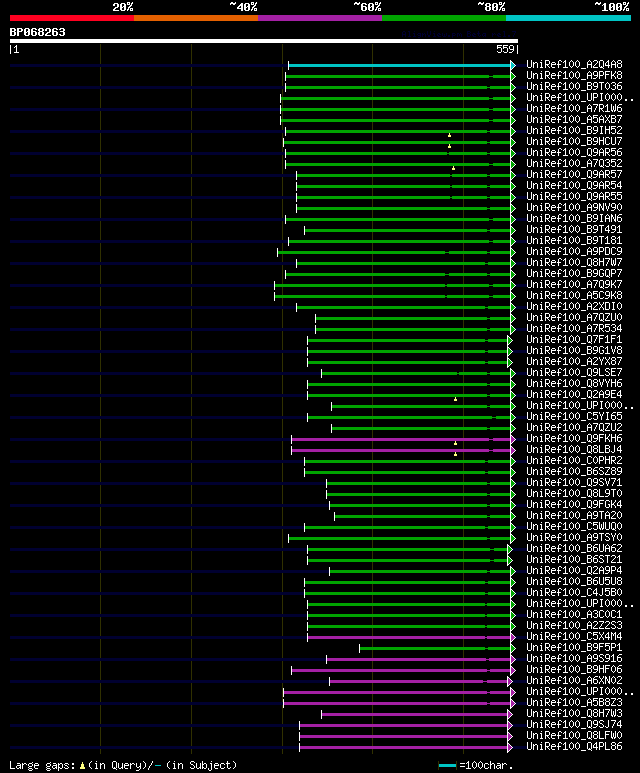Viewport: 640px width, 773px height.
Task: Click the white BP068263 query bar
Action: pos(264,41)
